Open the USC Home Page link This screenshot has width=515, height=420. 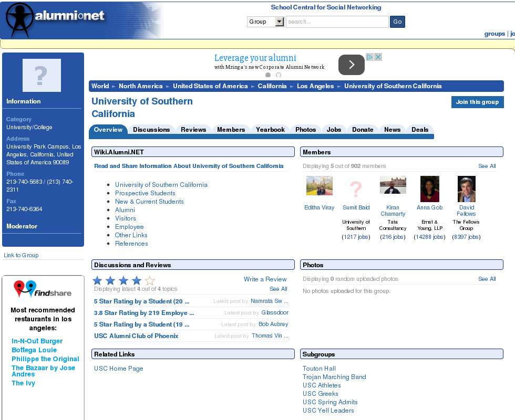(119, 369)
